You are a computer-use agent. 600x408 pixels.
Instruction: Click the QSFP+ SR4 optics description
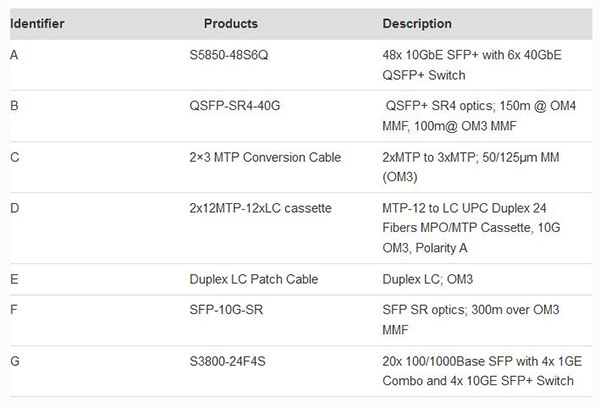point(479,114)
